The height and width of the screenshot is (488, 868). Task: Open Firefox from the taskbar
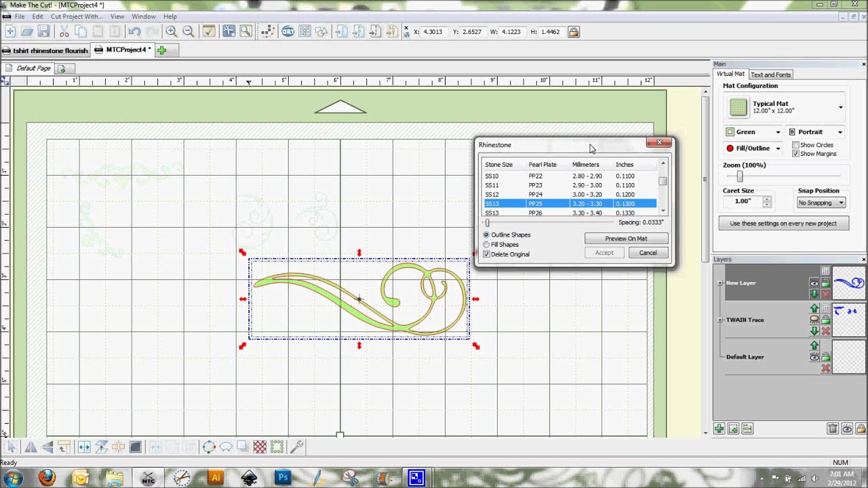click(x=47, y=477)
